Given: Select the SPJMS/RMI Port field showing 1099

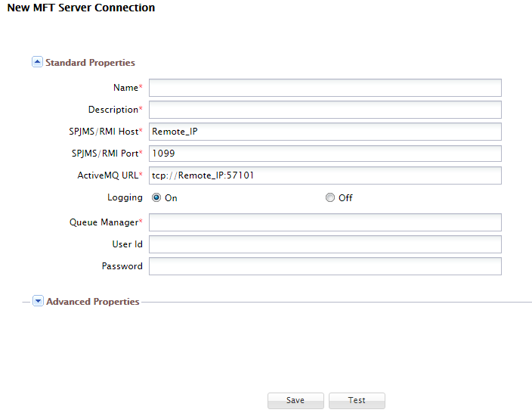Looking at the screenshot, I should pos(325,154).
